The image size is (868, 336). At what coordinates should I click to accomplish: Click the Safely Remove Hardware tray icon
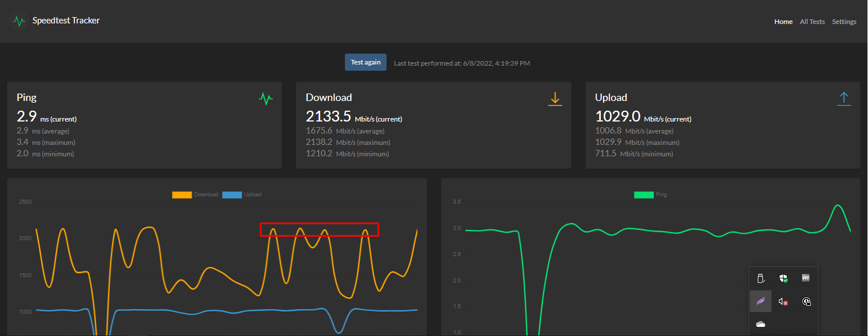(x=760, y=278)
